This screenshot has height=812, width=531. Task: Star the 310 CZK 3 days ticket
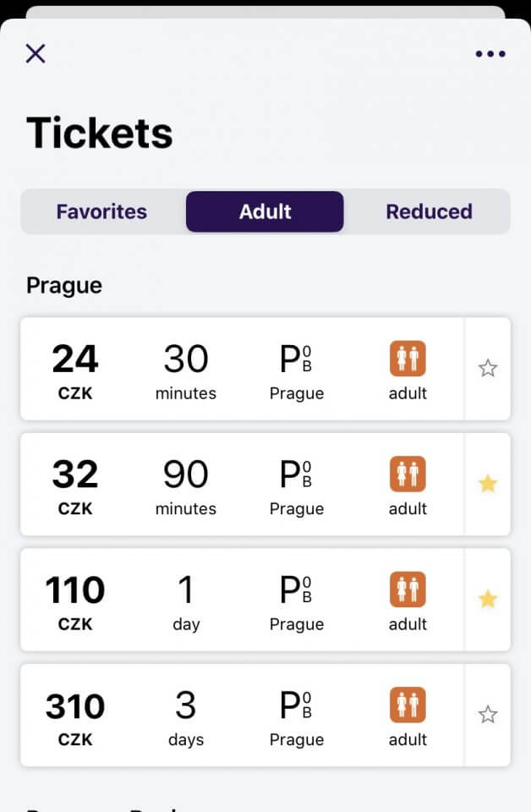[x=488, y=715]
